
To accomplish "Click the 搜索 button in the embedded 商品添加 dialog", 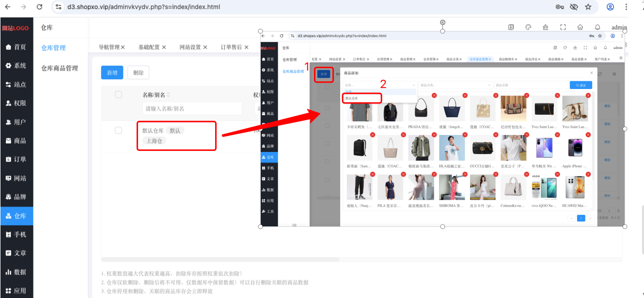I will [x=581, y=85].
